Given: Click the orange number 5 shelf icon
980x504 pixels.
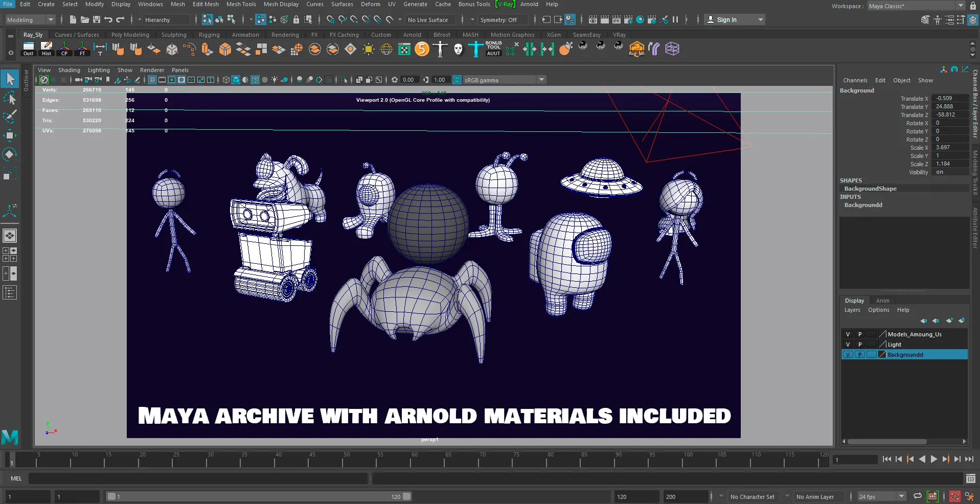Looking at the screenshot, I should click(x=422, y=49).
